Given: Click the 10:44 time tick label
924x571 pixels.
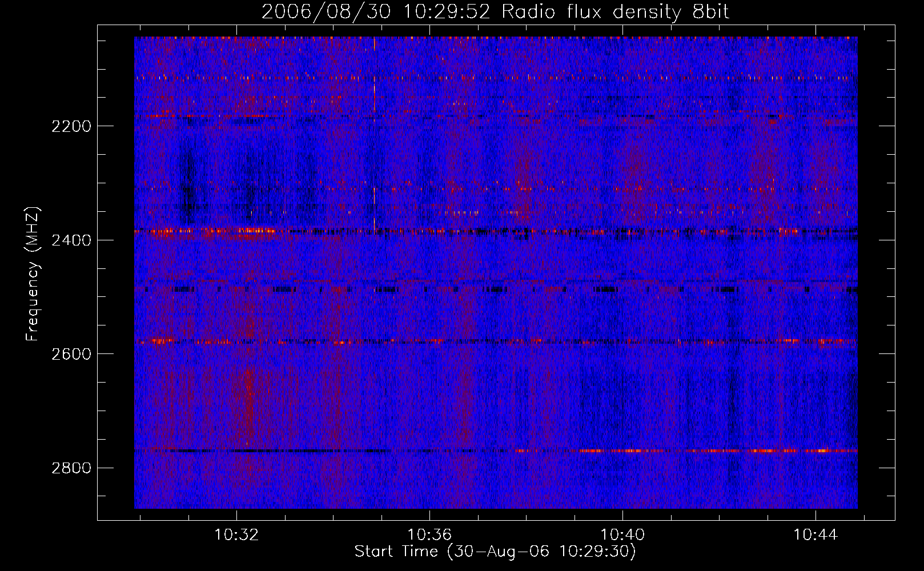Looking at the screenshot, I should pyautogui.click(x=815, y=535).
